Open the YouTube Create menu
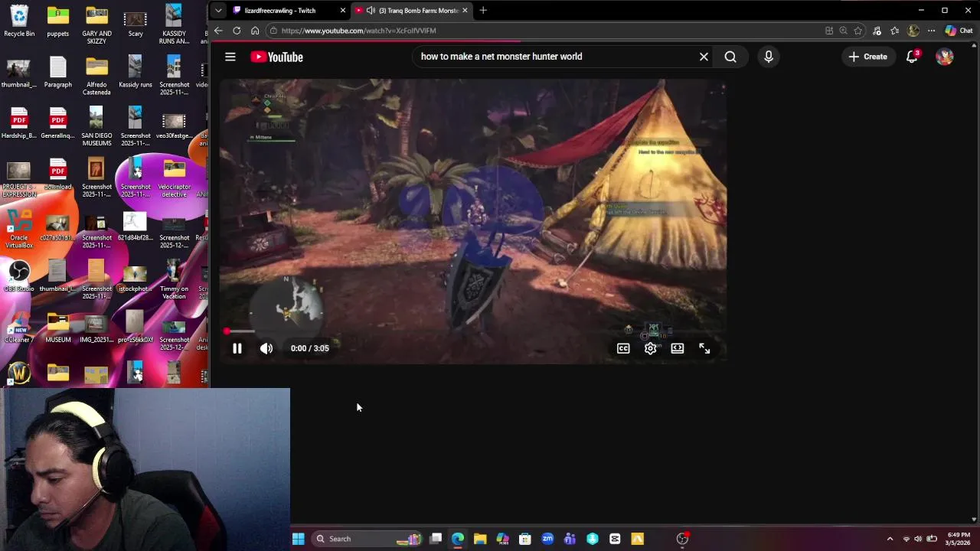This screenshot has height=551, width=980. [x=867, y=57]
